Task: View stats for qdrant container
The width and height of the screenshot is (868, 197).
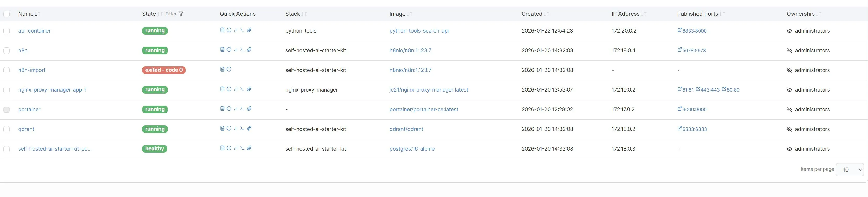Action: coord(236,129)
